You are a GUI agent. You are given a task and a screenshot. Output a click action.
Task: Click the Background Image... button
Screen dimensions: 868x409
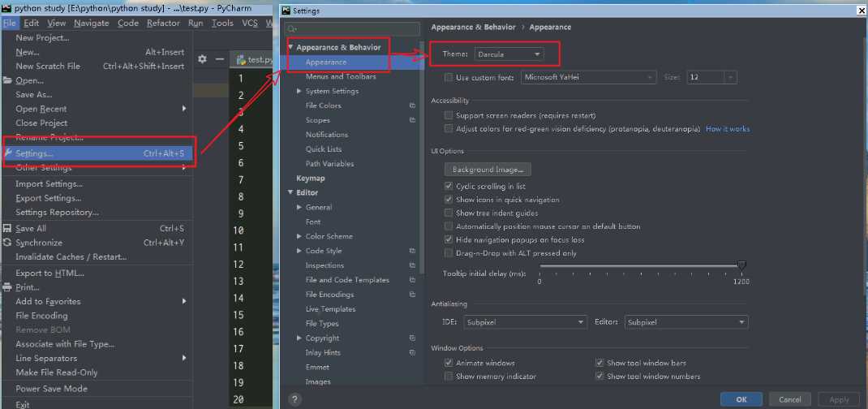click(488, 170)
